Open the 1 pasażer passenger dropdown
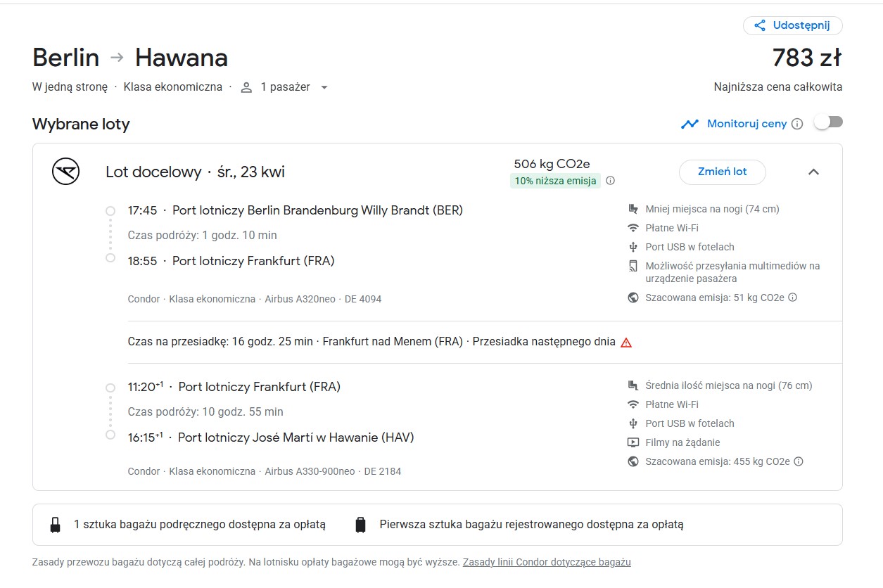The image size is (883, 588). coord(285,87)
